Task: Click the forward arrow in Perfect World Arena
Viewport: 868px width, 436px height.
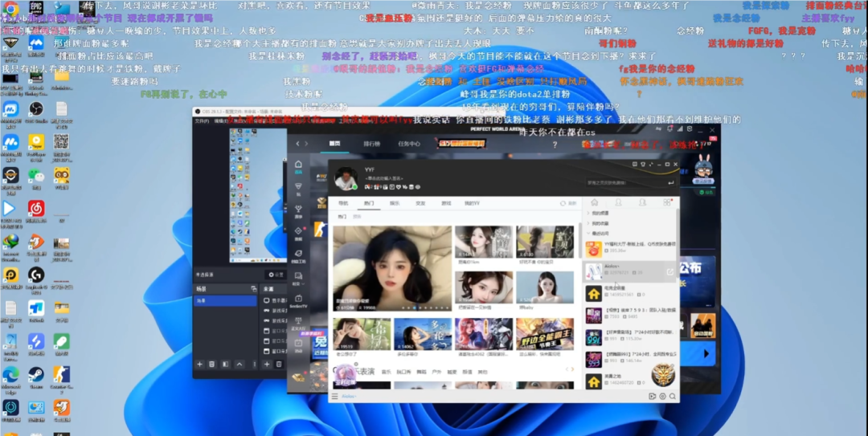Action: pyautogui.click(x=306, y=144)
